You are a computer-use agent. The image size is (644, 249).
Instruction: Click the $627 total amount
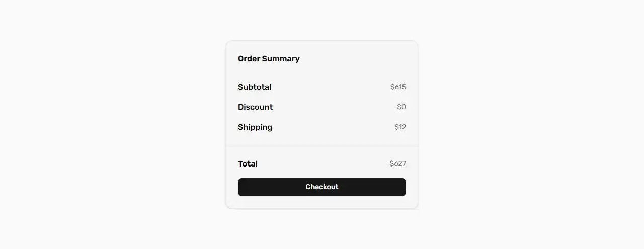397,164
